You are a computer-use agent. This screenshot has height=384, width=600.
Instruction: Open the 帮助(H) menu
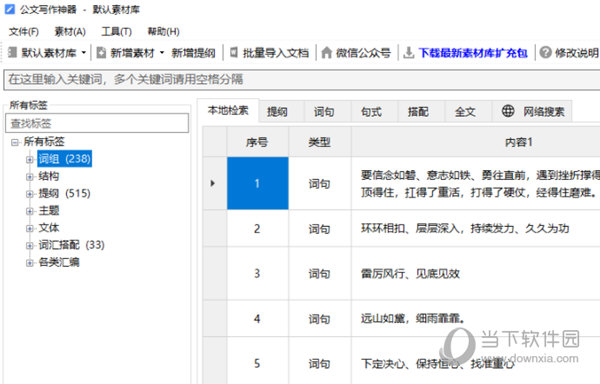tap(163, 31)
